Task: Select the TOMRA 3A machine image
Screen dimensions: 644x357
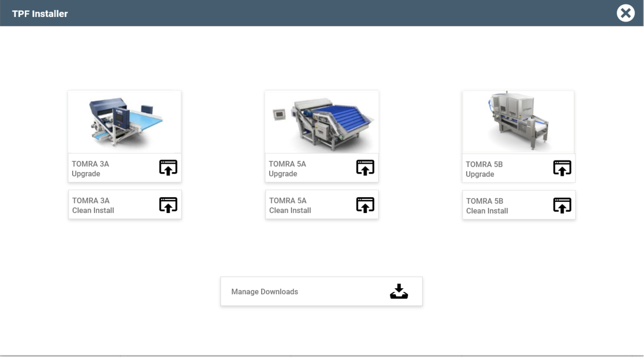Action: click(x=125, y=122)
